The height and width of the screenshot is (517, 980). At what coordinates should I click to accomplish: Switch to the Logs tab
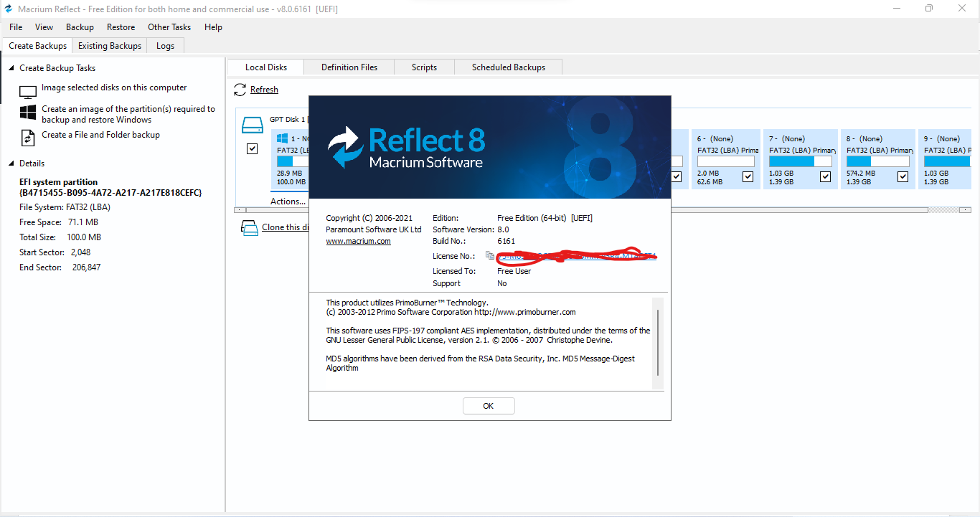pos(165,46)
